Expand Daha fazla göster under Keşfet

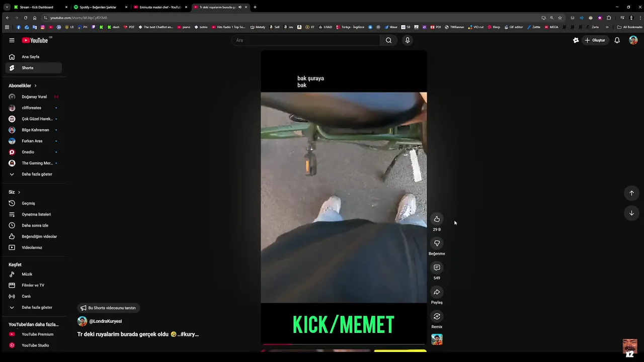click(34, 307)
